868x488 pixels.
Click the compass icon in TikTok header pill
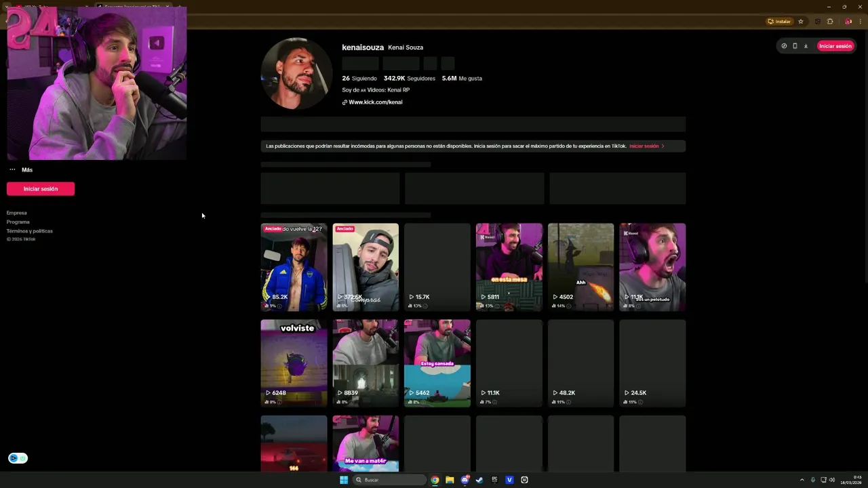pos(784,46)
